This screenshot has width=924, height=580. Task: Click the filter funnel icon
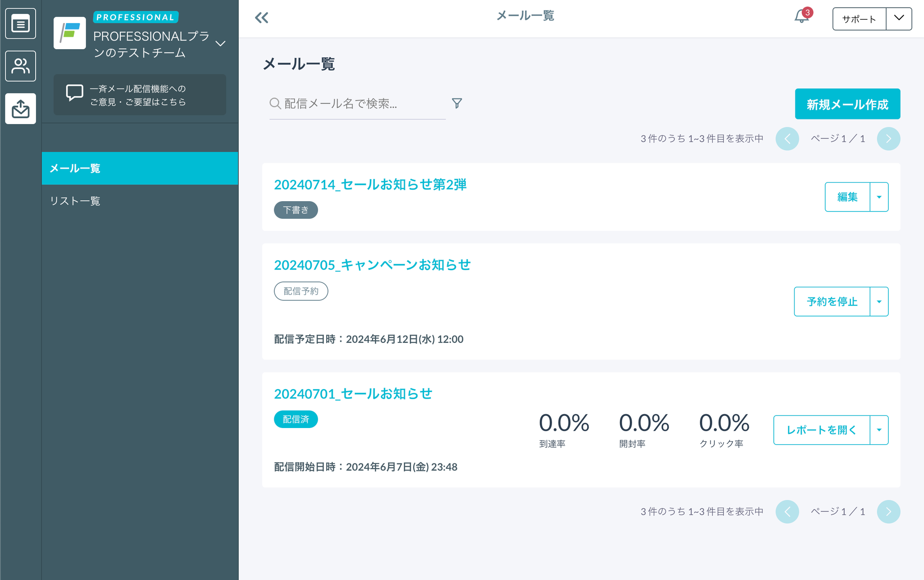(x=457, y=103)
